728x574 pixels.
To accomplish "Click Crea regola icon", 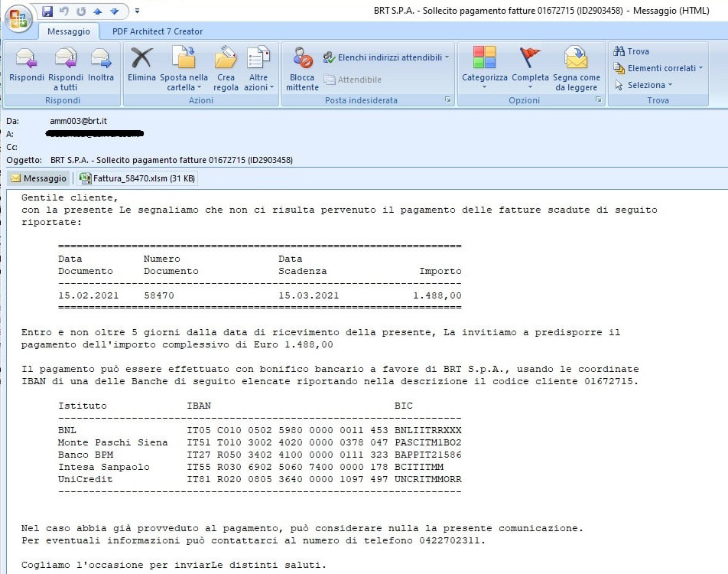I will point(226,69).
